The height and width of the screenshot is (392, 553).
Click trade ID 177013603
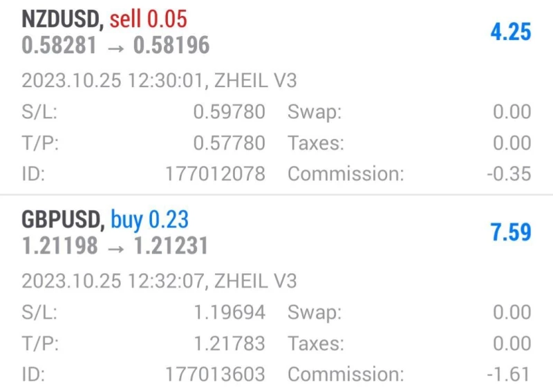click(x=215, y=375)
